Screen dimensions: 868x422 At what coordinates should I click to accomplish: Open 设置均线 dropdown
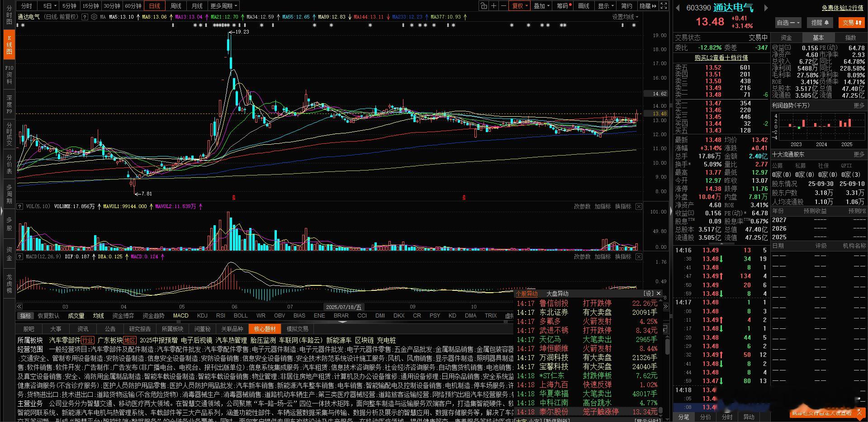625,17
